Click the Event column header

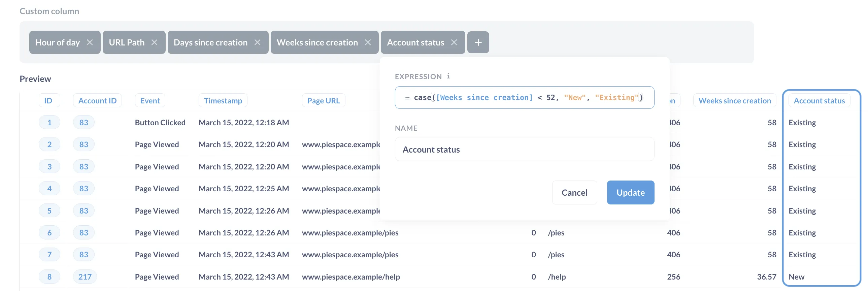pyautogui.click(x=150, y=100)
